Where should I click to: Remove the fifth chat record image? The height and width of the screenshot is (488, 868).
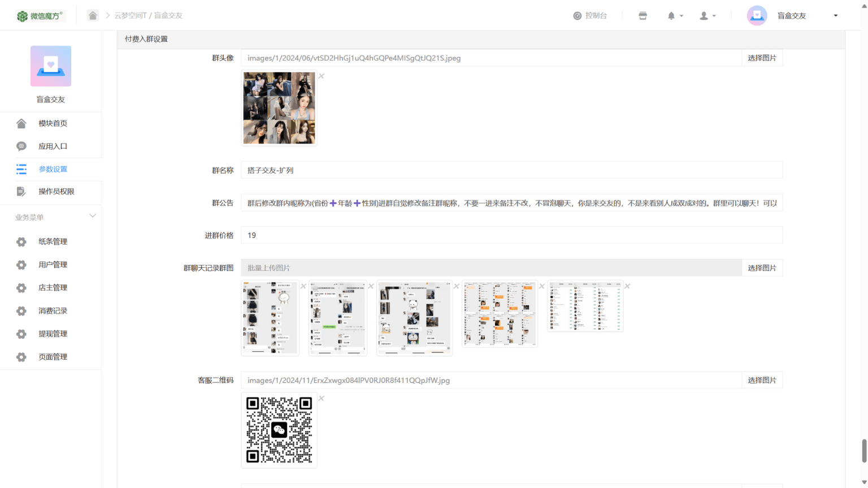[x=627, y=286]
